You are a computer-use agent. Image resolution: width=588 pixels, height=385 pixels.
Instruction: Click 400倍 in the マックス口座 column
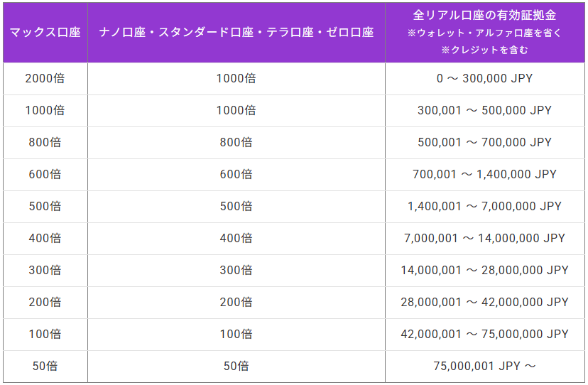point(45,238)
